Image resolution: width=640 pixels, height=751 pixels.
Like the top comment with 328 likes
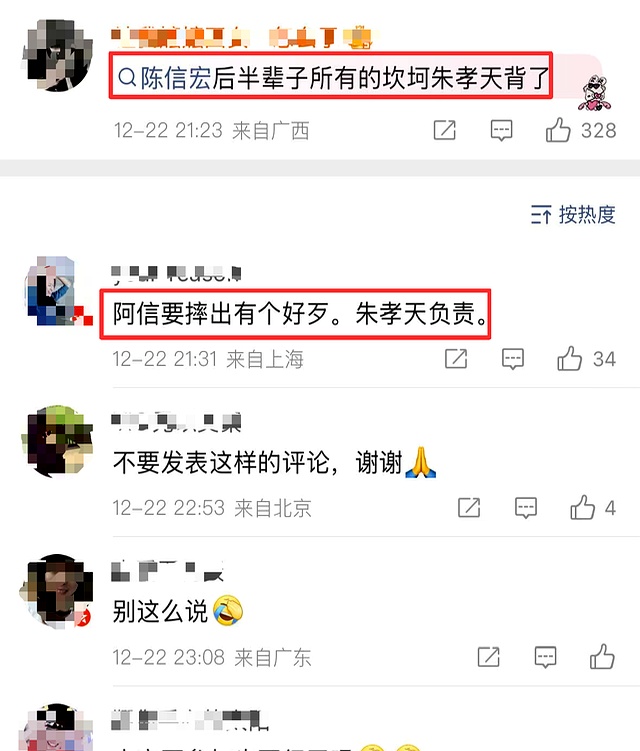point(558,130)
